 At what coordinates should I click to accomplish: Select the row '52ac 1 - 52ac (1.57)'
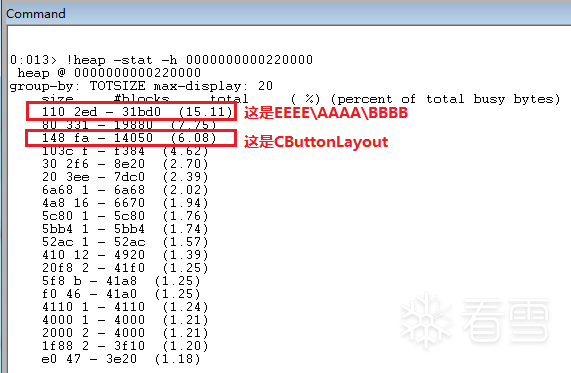click(x=125, y=242)
